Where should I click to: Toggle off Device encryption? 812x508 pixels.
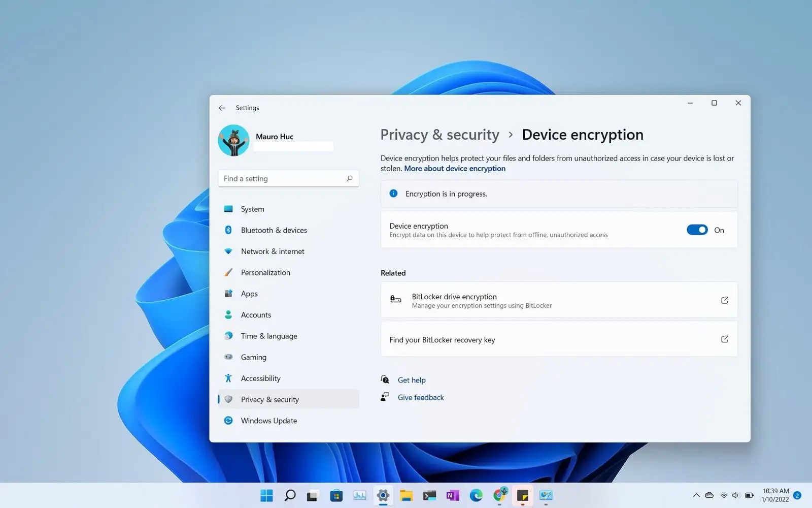697,230
